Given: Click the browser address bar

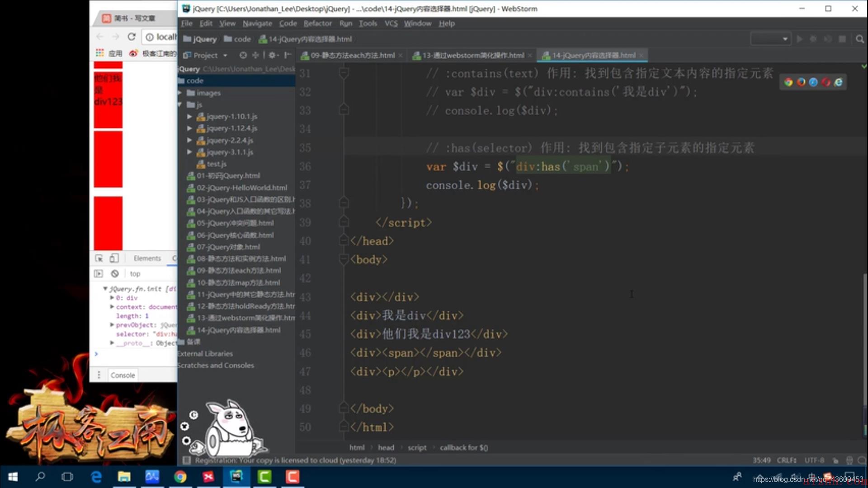Looking at the screenshot, I should pyautogui.click(x=160, y=37).
